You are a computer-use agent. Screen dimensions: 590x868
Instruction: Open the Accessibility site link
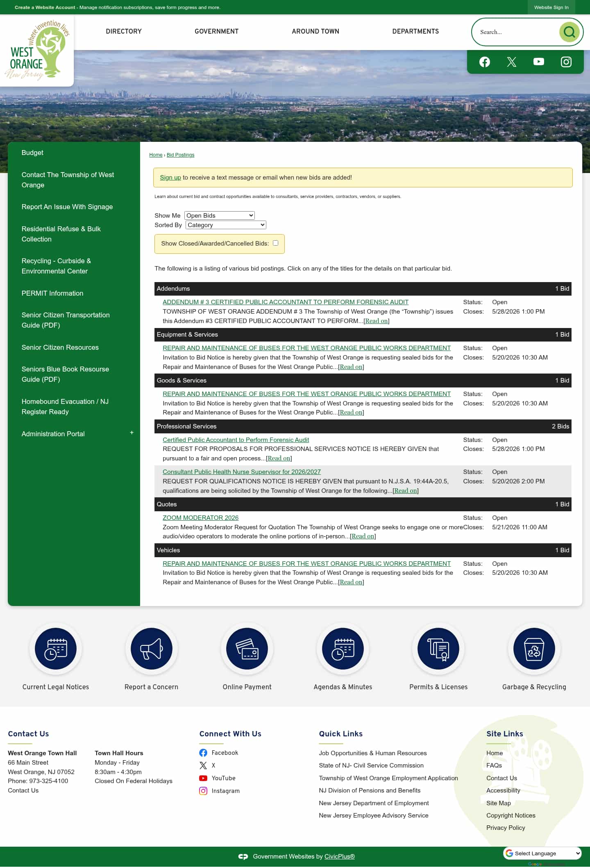[503, 791]
